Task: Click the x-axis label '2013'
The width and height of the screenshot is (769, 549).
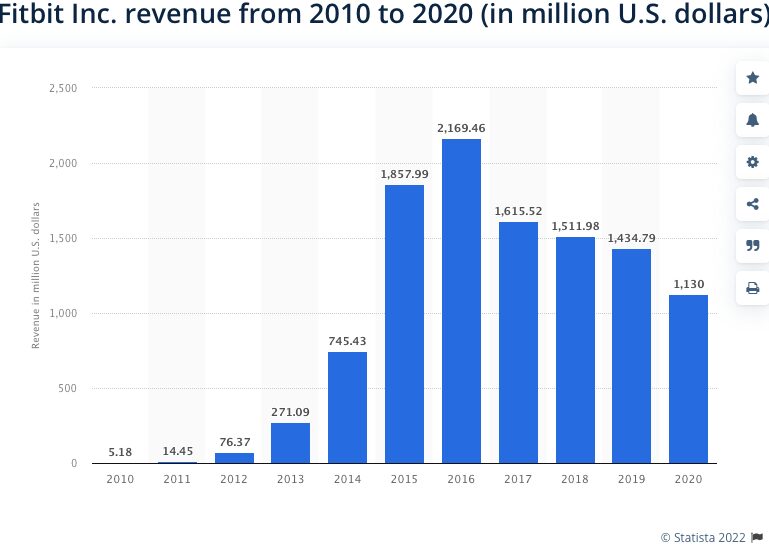Action: point(290,479)
